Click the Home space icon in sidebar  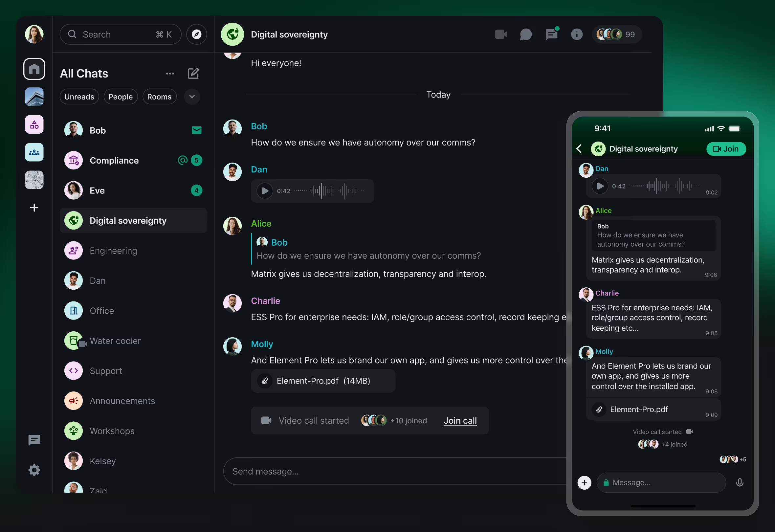tap(34, 69)
